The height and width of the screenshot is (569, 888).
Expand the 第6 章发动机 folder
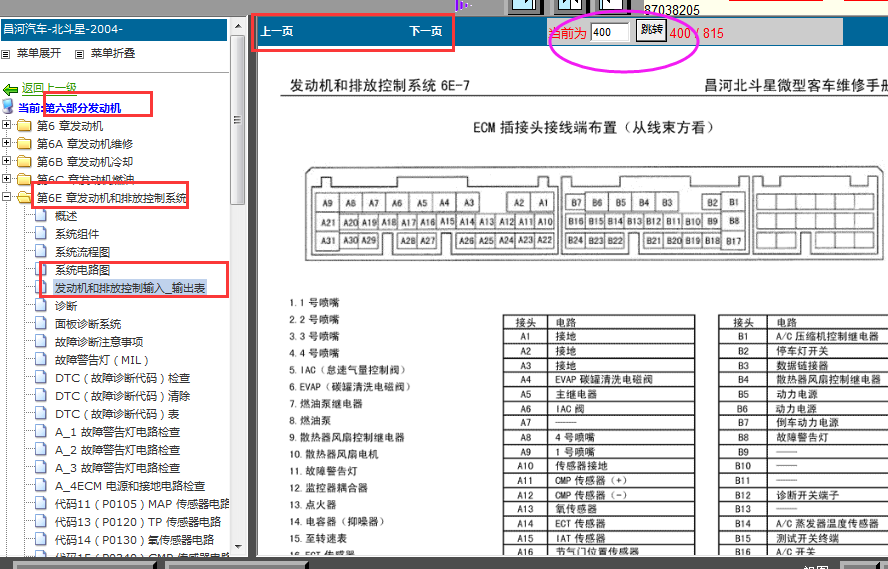pos(6,125)
